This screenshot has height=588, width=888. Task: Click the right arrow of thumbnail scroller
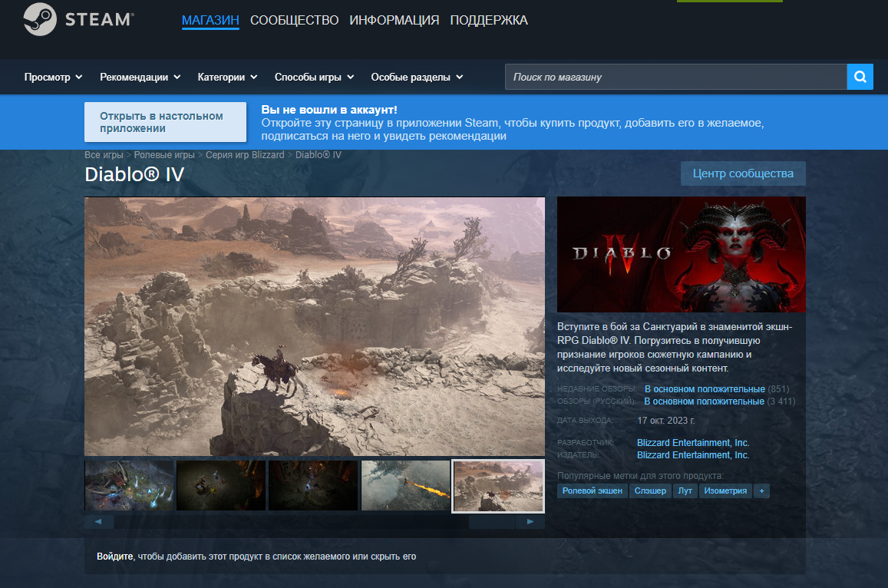(x=530, y=522)
